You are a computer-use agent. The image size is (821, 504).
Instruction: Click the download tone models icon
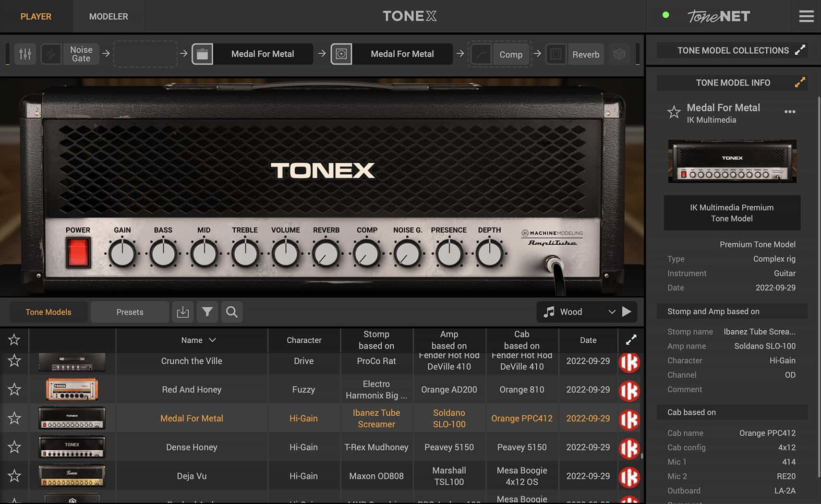(182, 312)
